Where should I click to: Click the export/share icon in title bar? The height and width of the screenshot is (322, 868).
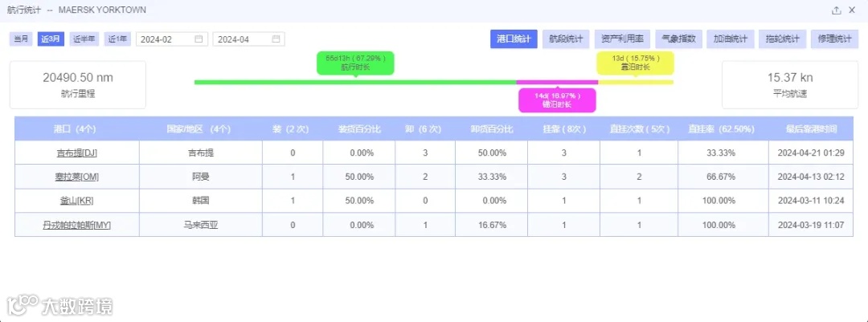[x=837, y=10]
